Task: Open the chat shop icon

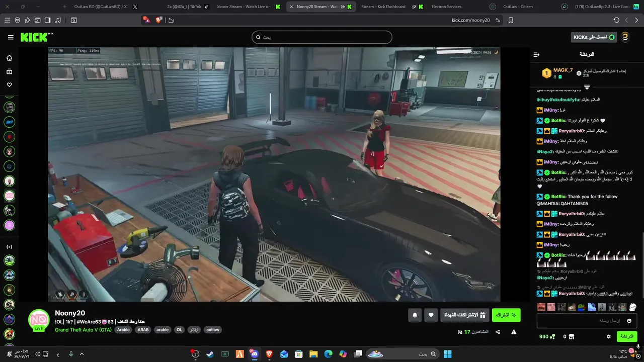Action: point(571,336)
